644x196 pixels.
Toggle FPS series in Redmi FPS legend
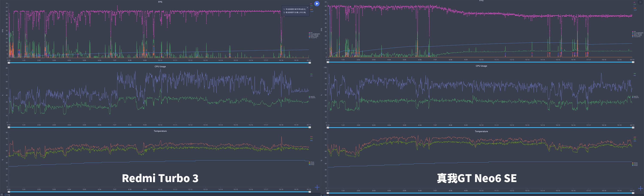point(311,33)
